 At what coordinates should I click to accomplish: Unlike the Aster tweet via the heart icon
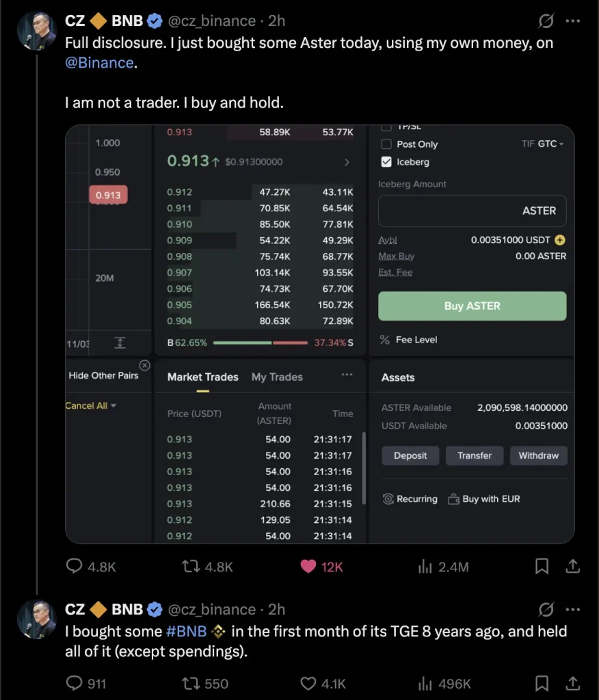click(x=309, y=566)
